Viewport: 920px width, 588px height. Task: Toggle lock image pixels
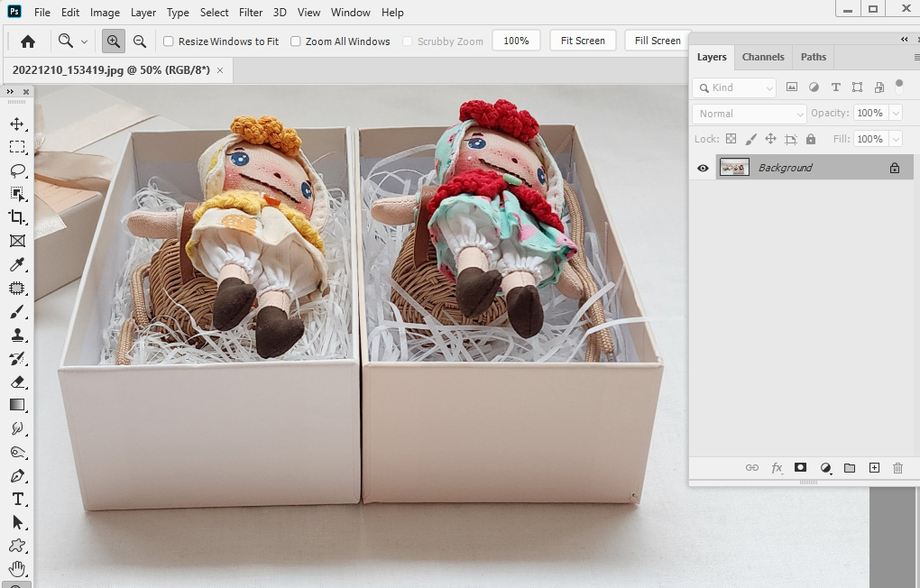pos(750,139)
